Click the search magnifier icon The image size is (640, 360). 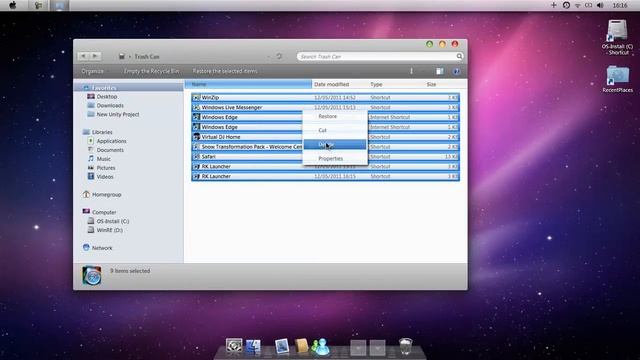459,56
